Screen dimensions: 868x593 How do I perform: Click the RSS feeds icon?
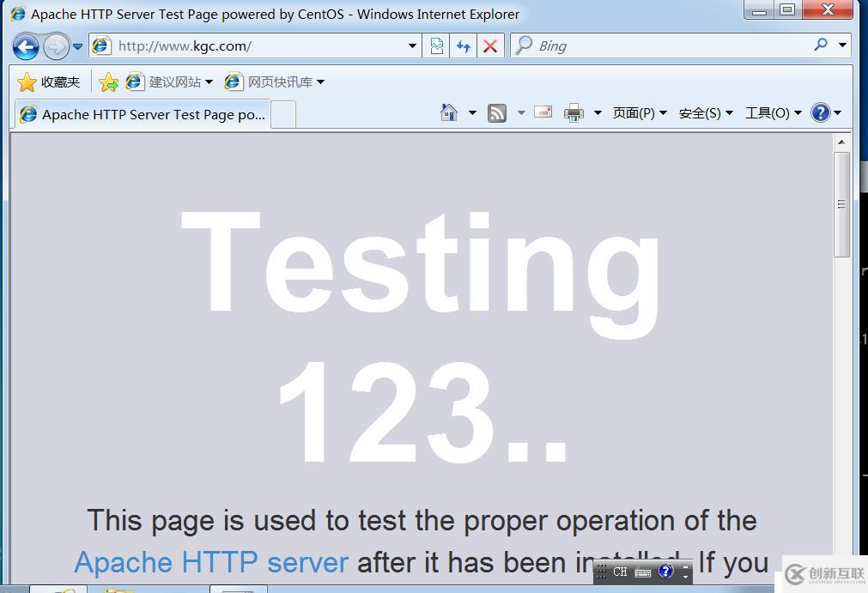[x=496, y=112]
